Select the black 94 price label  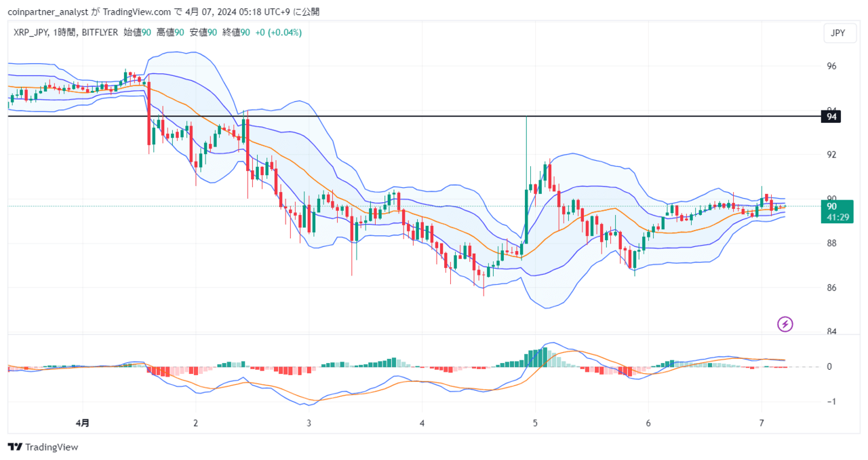coord(832,117)
